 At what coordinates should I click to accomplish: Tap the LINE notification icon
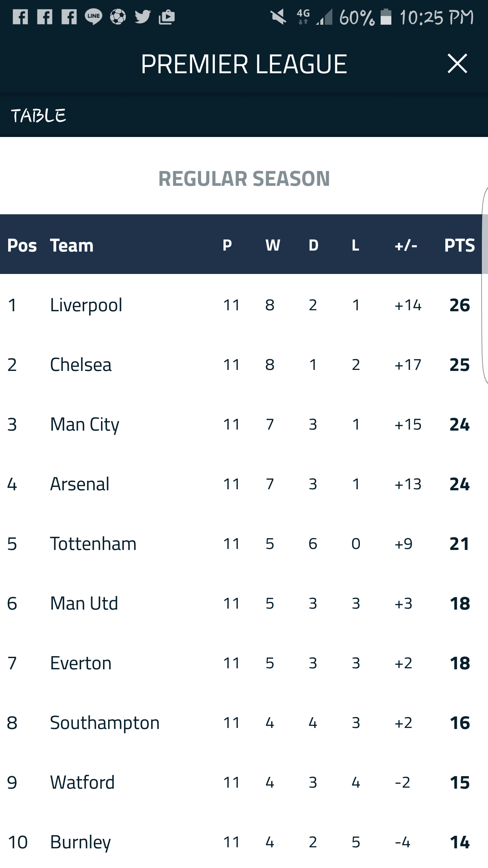click(93, 17)
